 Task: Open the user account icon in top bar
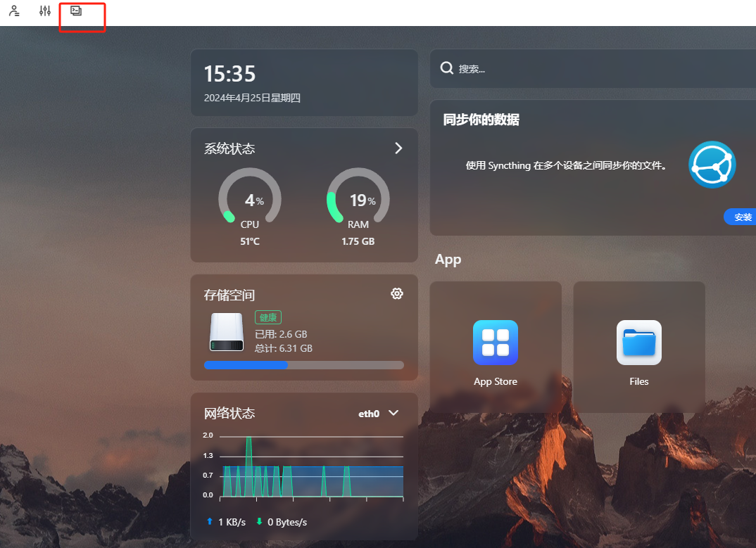(x=14, y=11)
